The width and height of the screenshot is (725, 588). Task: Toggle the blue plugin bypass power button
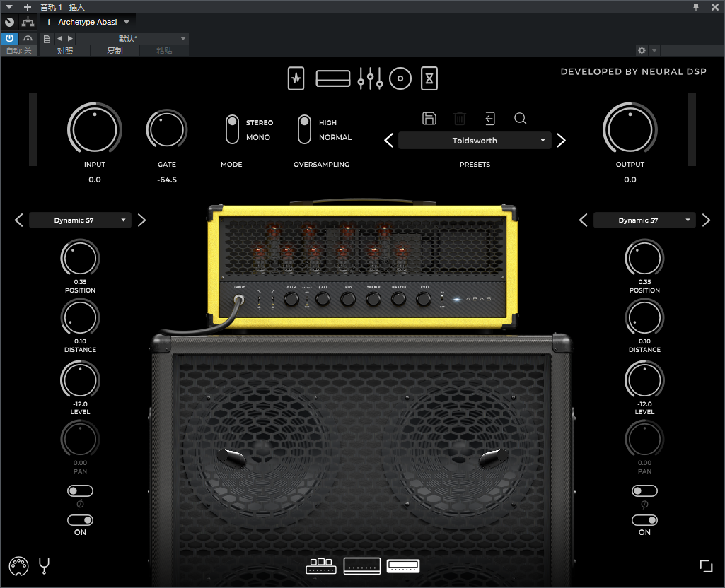point(9,38)
